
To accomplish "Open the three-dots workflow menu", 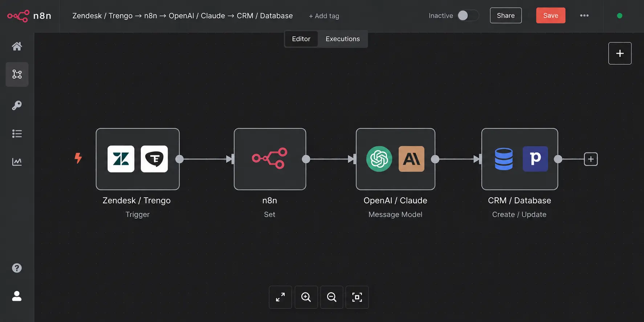I will pyautogui.click(x=584, y=16).
